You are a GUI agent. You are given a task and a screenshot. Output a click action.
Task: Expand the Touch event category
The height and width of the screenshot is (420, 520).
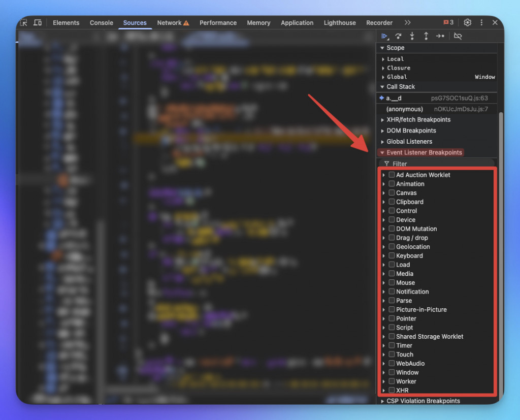click(384, 354)
